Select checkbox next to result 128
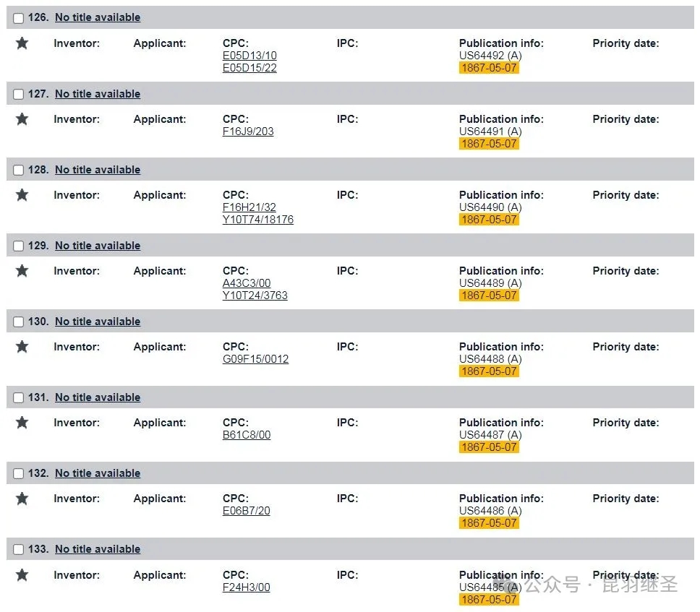The width and height of the screenshot is (700, 612). pyautogui.click(x=18, y=170)
